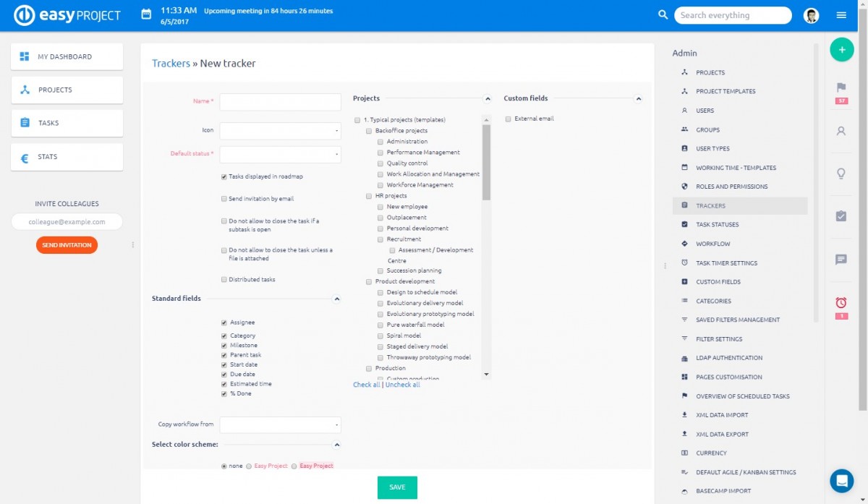Click the search magnifier icon in top bar
868x504 pixels.
pos(663,14)
